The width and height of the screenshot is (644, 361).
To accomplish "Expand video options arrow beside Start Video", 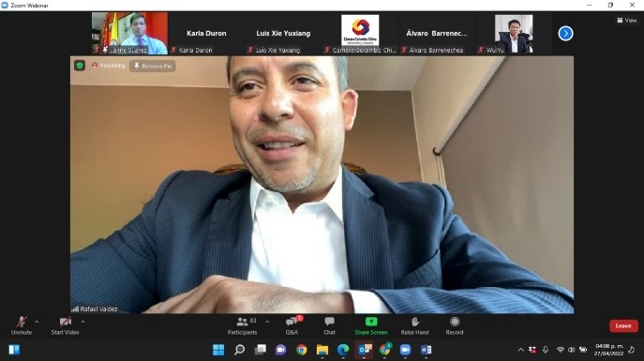I will click(x=83, y=322).
